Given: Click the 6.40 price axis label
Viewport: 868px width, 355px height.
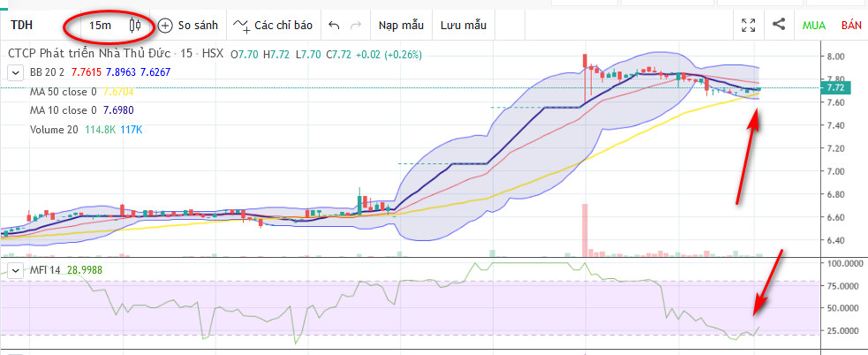Looking at the screenshot, I should (x=836, y=241).
